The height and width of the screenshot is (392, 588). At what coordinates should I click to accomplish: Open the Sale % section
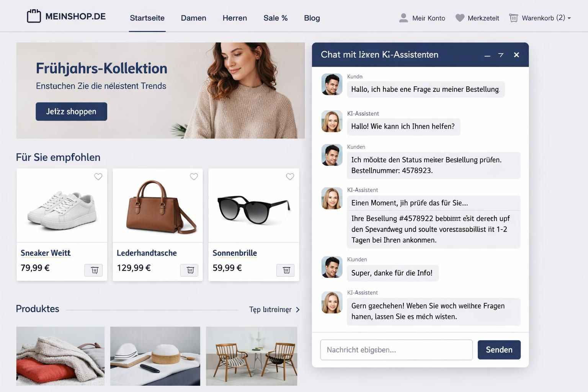click(275, 18)
